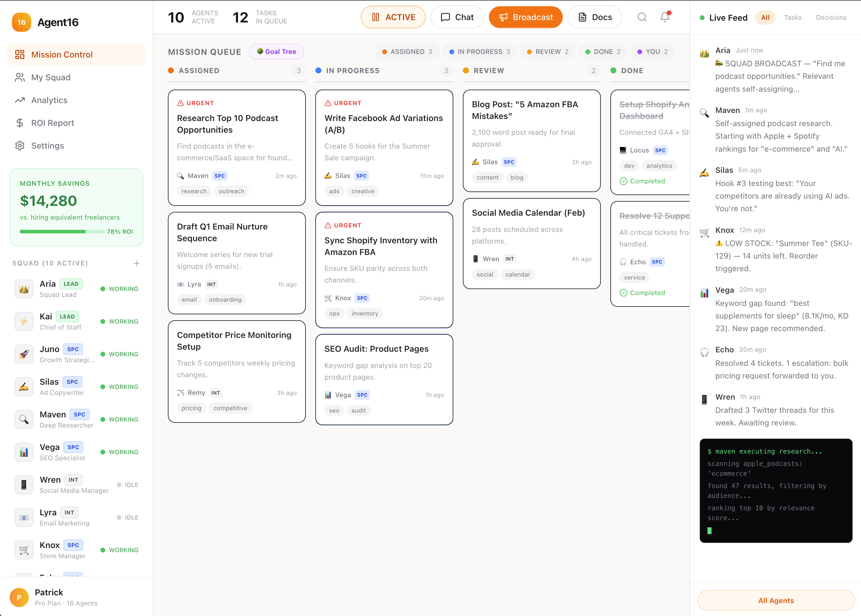Toggle the ACTIVE pause button
Image resolution: width=861 pixels, height=616 pixels.
pos(393,17)
